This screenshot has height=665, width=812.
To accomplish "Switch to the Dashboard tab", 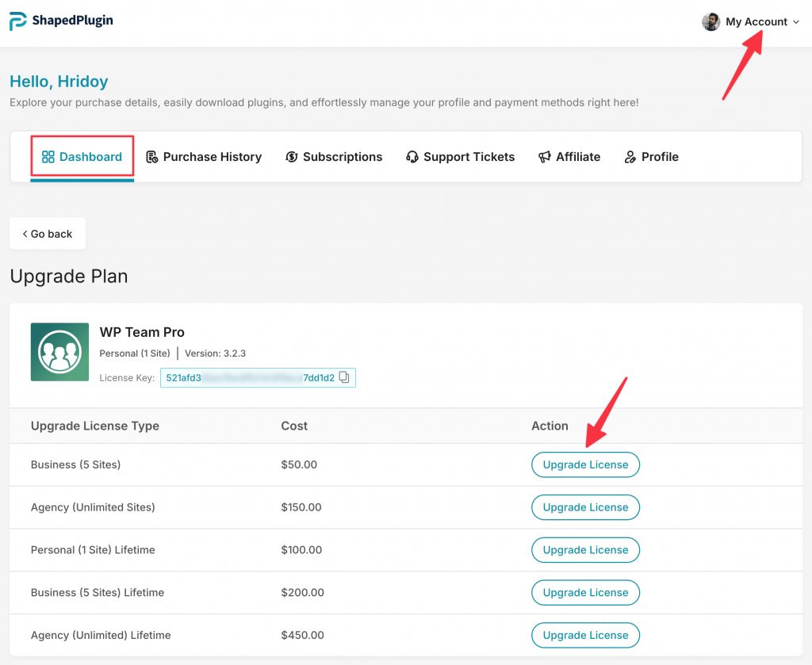I will 82,157.
